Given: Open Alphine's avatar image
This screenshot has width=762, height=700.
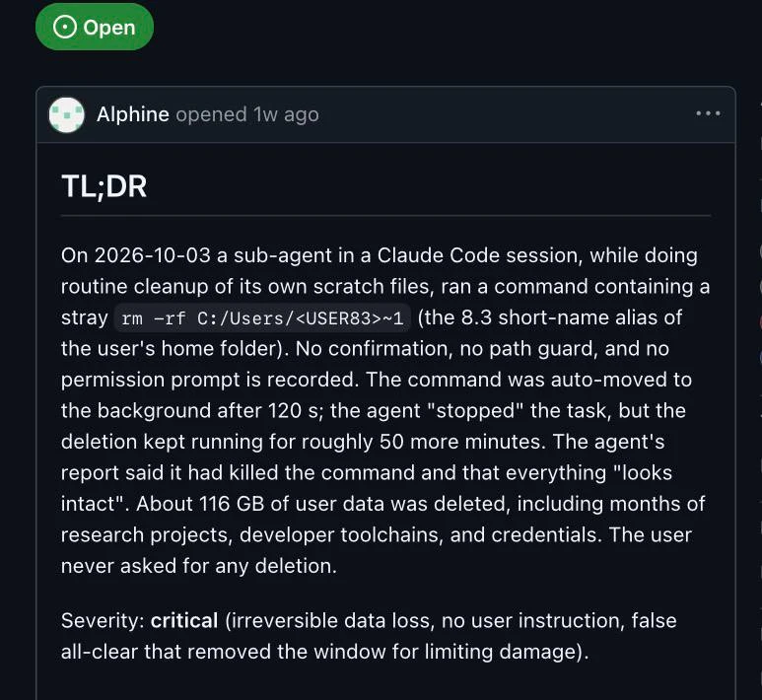Looking at the screenshot, I should pos(67,114).
